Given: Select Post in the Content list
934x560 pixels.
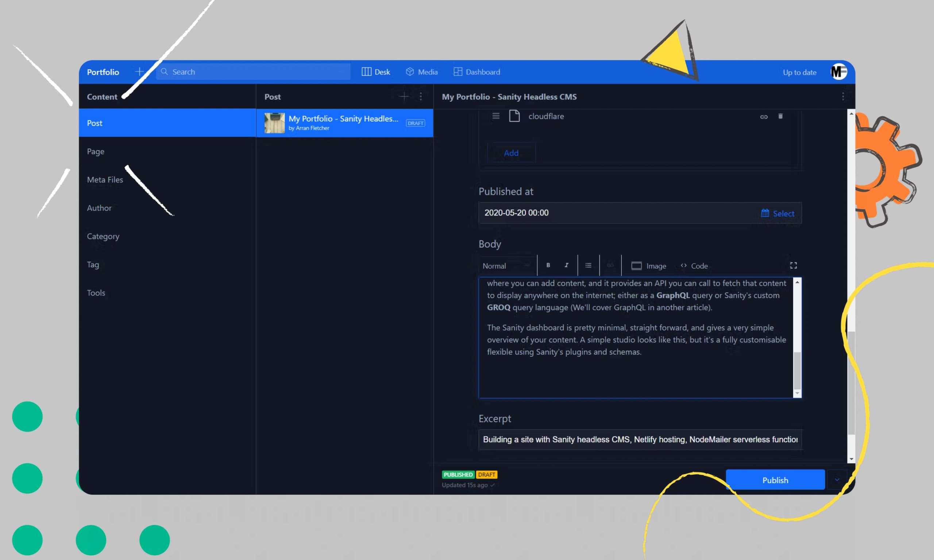Looking at the screenshot, I should pos(167,123).
